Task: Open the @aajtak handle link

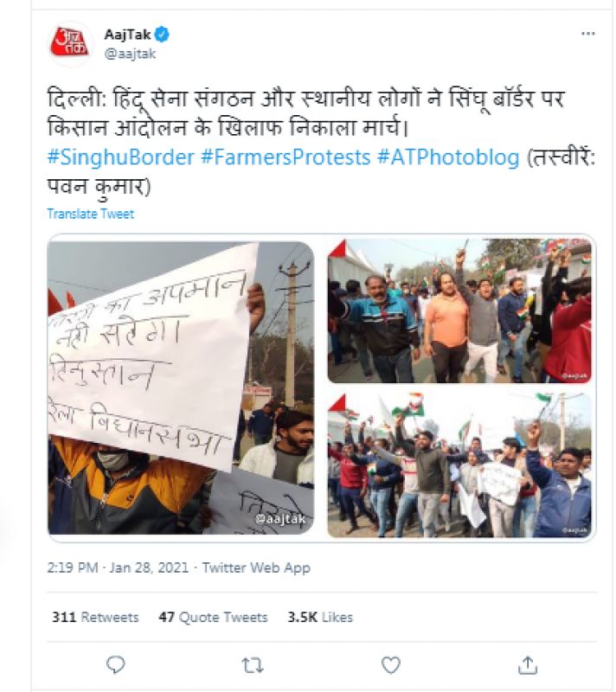Action: pyautogui.click(x=130, y=54)
